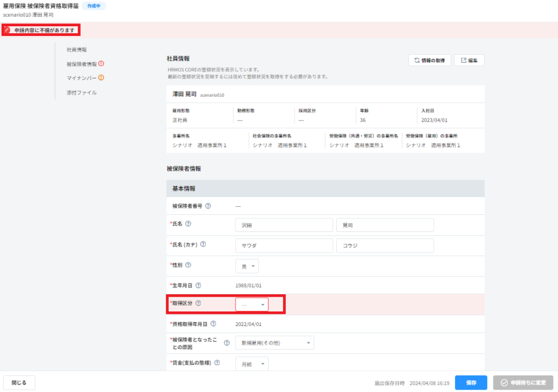This screenshot has height=392, width=558.
Task: Click help icon next to 生年月日
Action: coord(198,285)
